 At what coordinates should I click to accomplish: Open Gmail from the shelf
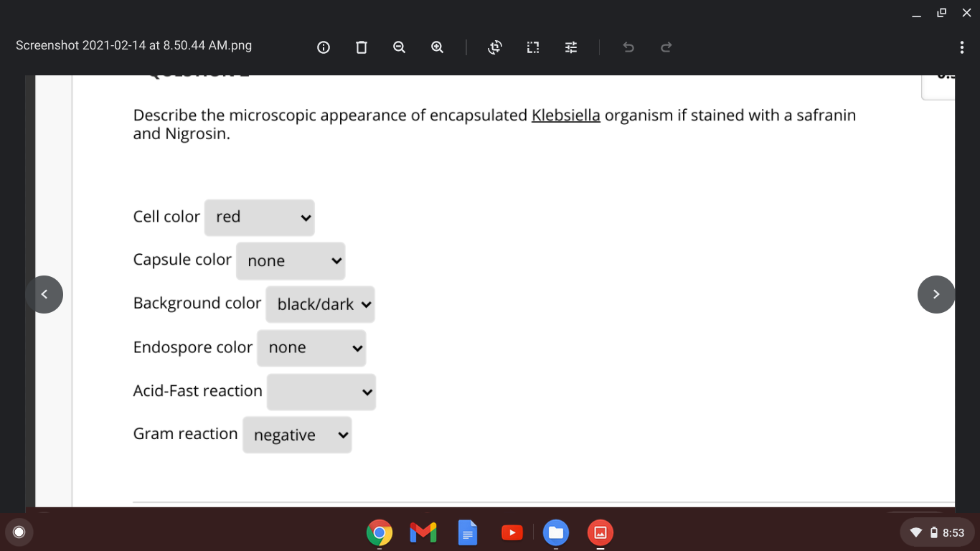click(423, 532)
